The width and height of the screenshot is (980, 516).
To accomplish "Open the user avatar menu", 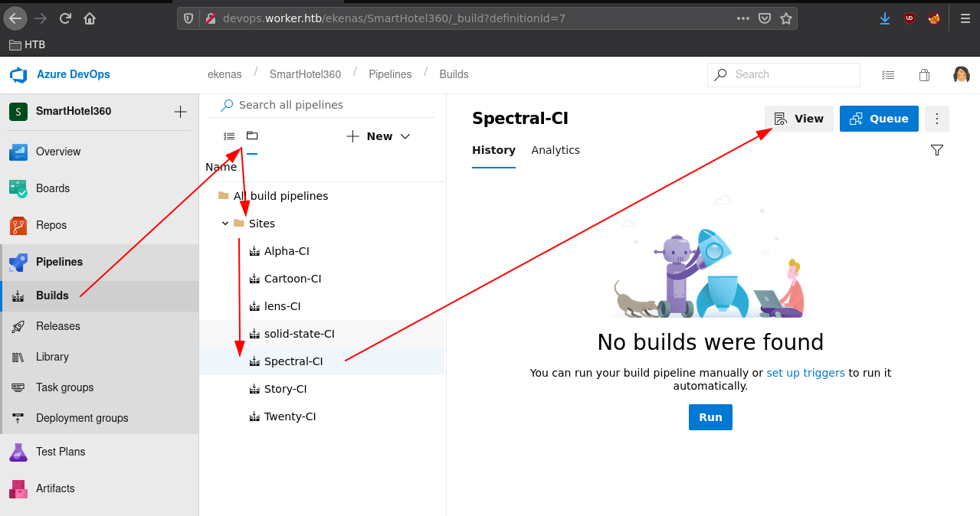I will 962,74.
